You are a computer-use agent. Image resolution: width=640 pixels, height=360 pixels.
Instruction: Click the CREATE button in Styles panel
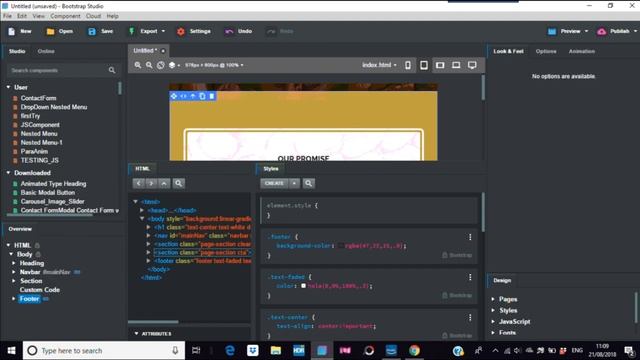274,183
